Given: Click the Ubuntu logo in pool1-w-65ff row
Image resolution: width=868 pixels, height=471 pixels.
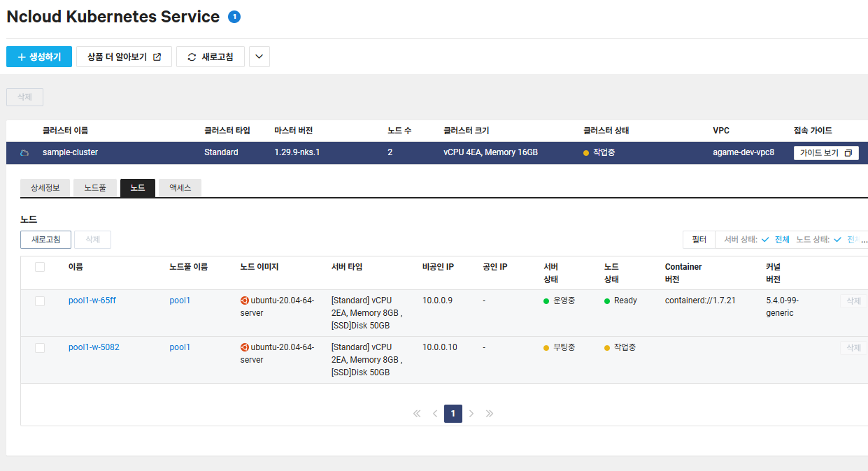Looking at the screenshot, I should [x=244, y=300].
